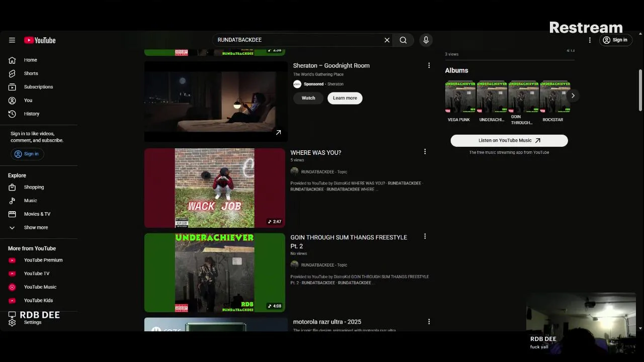Open the You section
The height and width of the screenshot is (362, 644).
[x=28, y=100]
